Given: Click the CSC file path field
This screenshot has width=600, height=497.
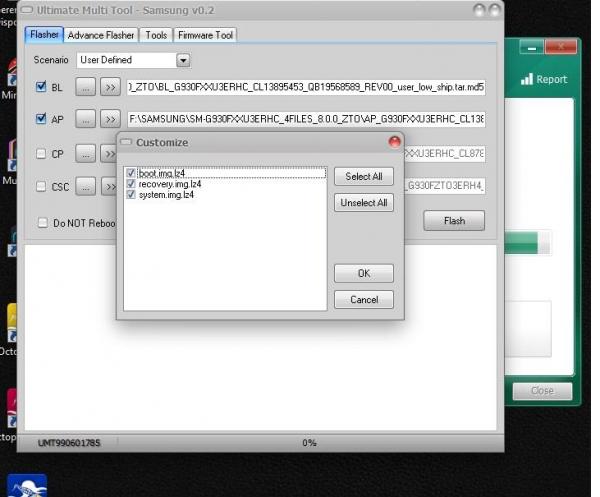Looking at the screenshot, I should (x=445, y=186).
